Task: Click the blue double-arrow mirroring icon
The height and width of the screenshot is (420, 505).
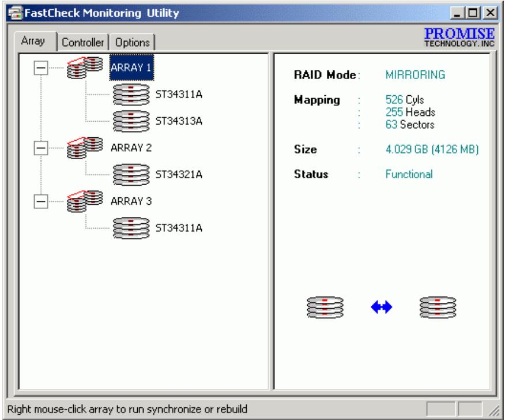Action: 382,307
